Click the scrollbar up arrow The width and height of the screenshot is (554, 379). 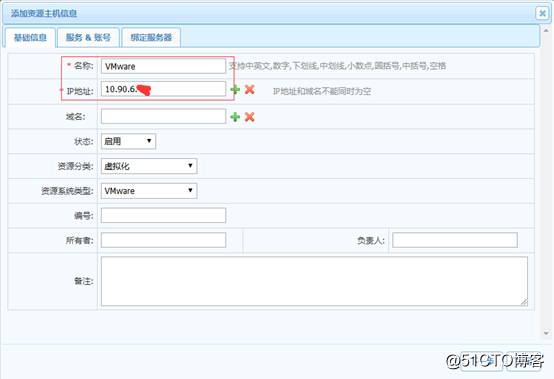click(x=546, y=31)
